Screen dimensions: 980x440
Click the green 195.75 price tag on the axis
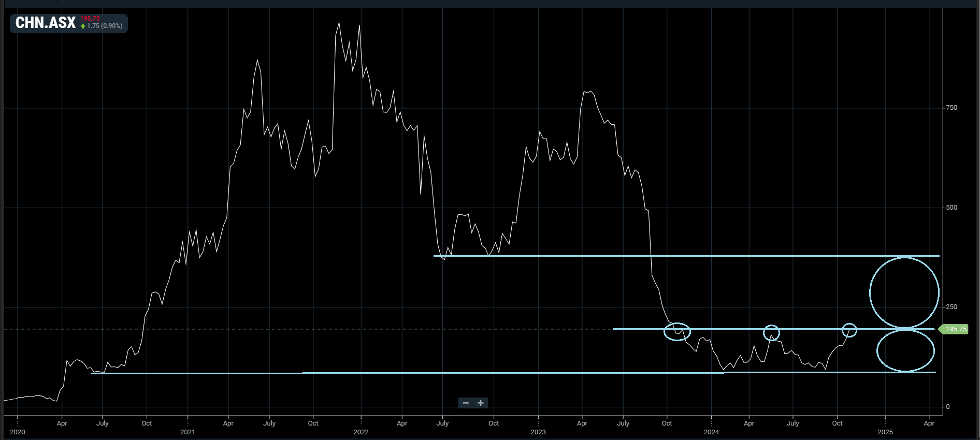(954, 329)
